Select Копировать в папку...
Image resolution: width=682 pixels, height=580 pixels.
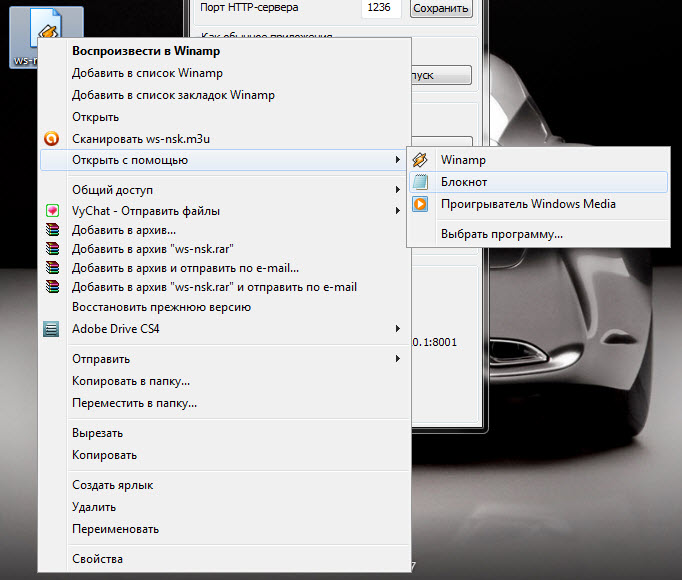coord(225,381)
